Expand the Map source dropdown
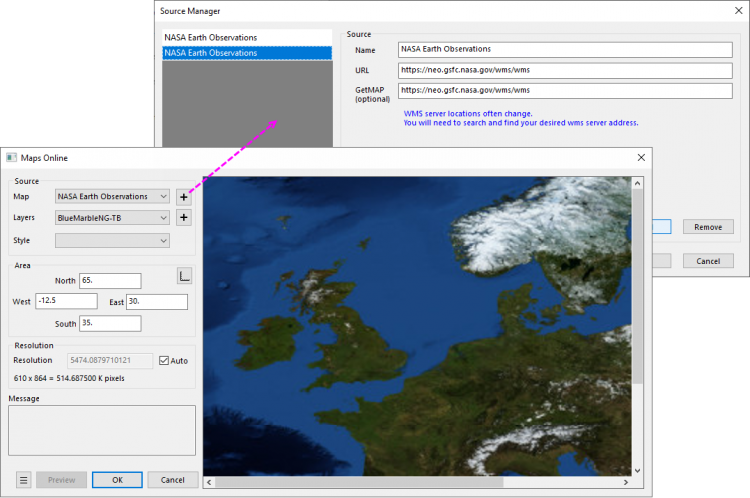 (113, 197)
